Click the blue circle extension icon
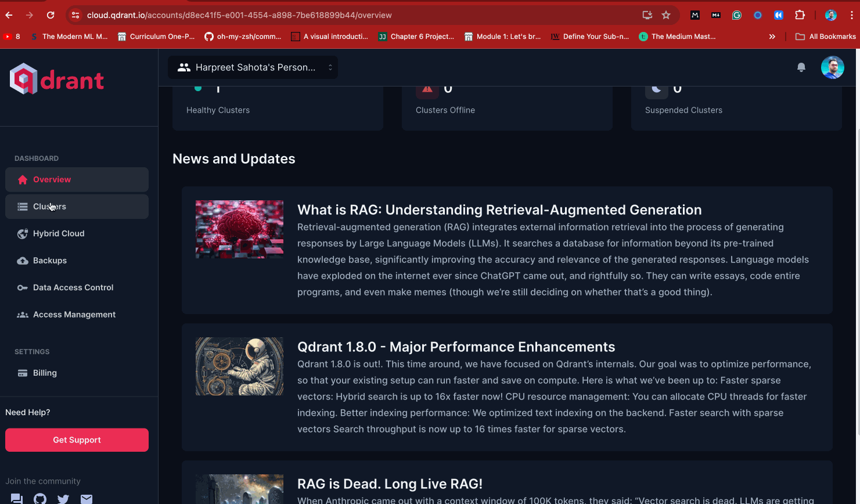Viewport: 860px width, 504px height. 758,15
